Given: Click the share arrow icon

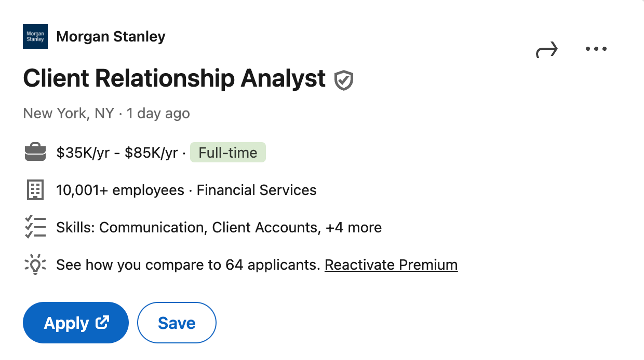Looking at the screenshot, I should [546, 50].
